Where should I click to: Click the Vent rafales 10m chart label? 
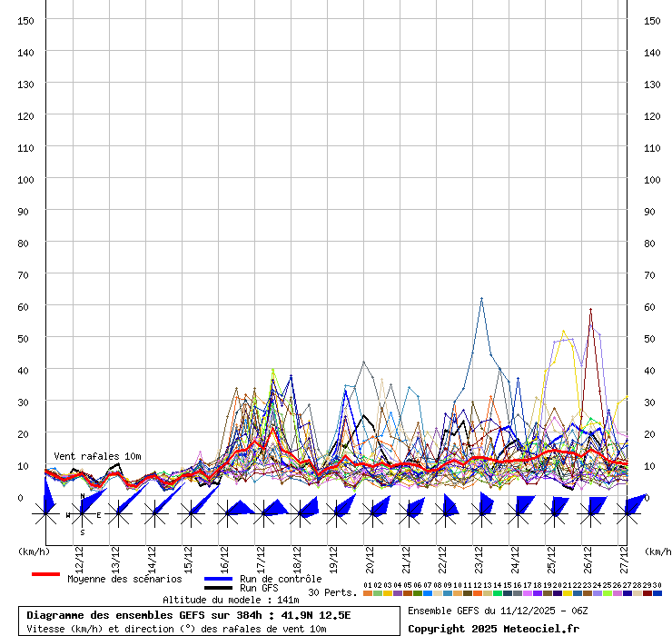(97, 456)
